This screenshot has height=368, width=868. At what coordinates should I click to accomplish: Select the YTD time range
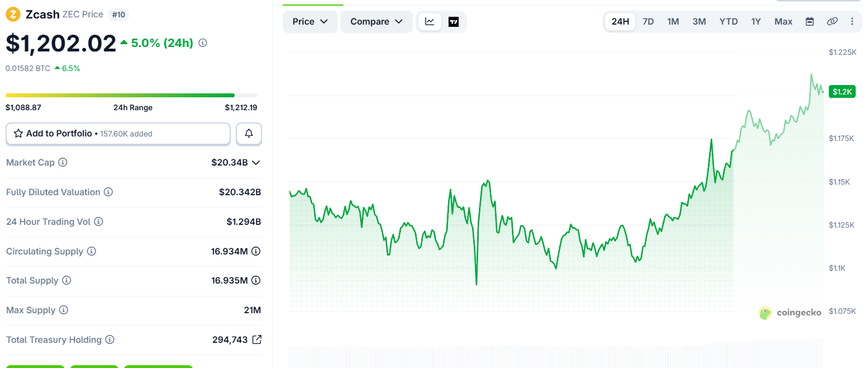[729, 22]
